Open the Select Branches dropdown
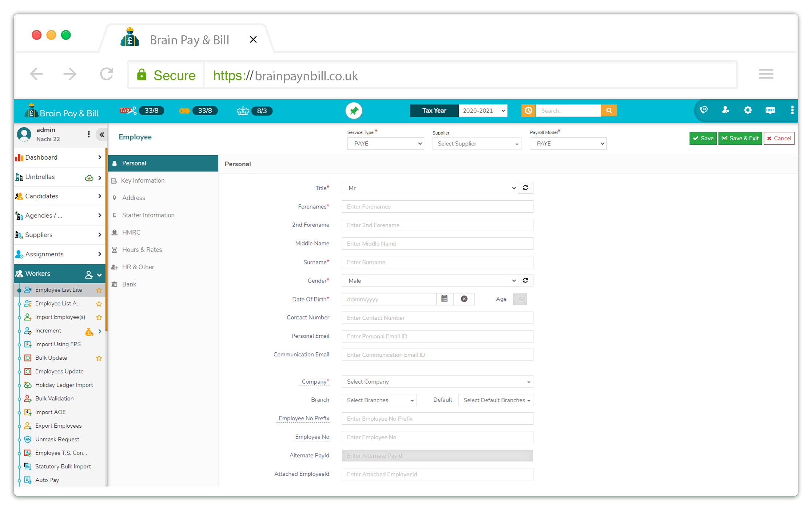 (379, 400)
